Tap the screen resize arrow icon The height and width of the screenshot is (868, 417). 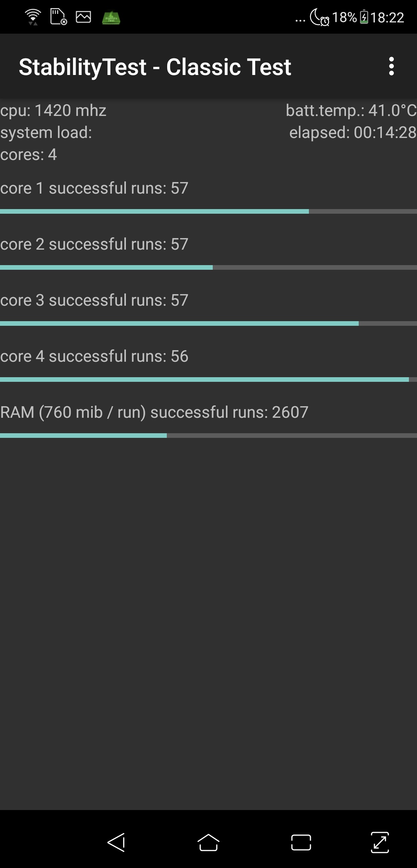click(380, 842)
